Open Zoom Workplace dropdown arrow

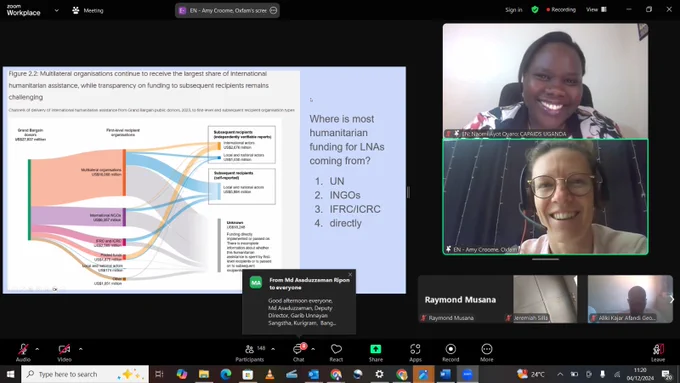click(x=56, y=10)
